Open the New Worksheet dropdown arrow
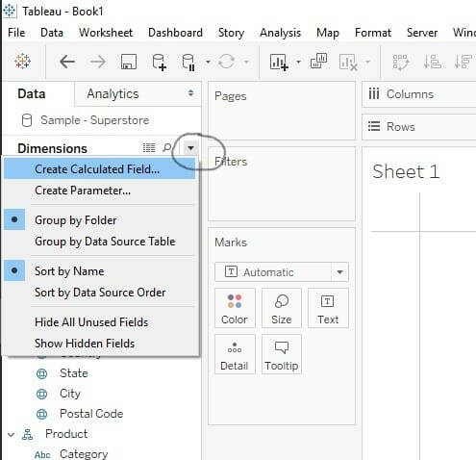Image resolution: width=476 pixels, height=460 pixels. [x=298, y=62]
